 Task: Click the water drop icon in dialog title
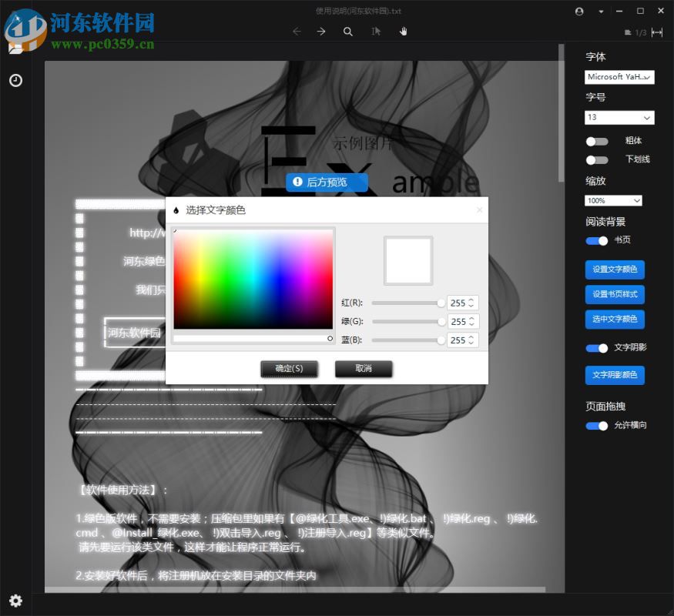click(x=176, y=210)
